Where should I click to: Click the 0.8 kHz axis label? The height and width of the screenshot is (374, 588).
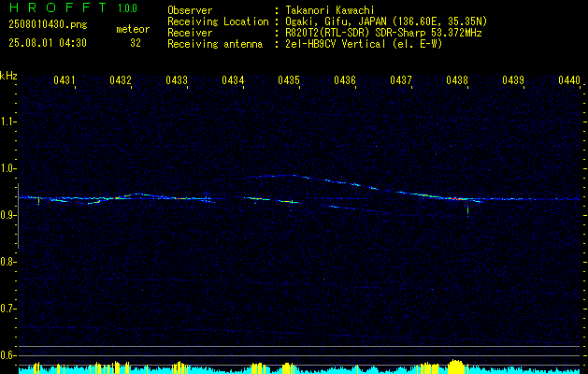pyautogui.click(x=7, y=262)
